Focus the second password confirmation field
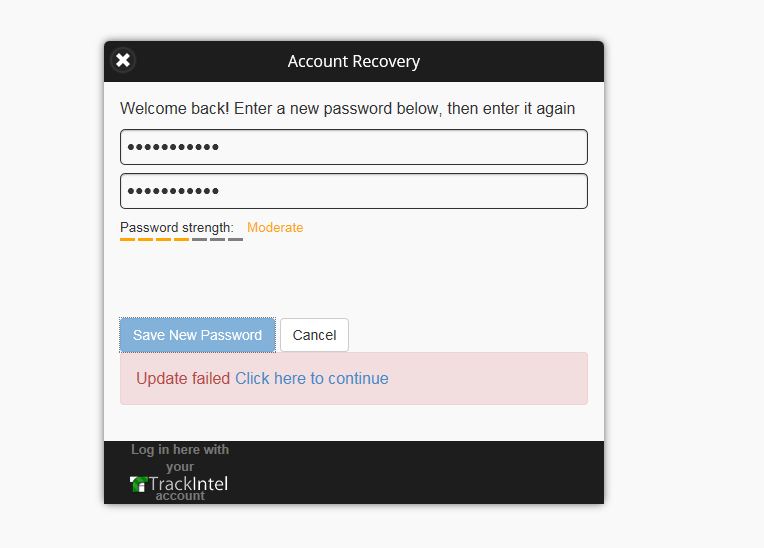 (x=353, y=191)
